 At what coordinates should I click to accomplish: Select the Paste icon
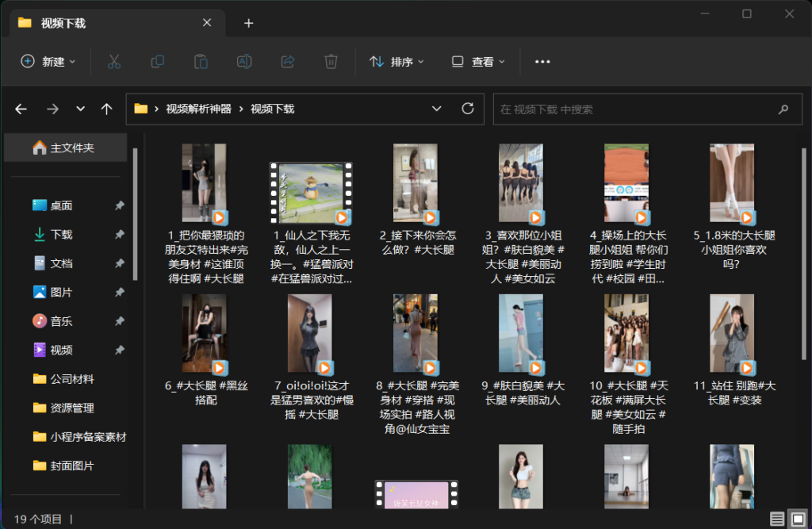201,61
